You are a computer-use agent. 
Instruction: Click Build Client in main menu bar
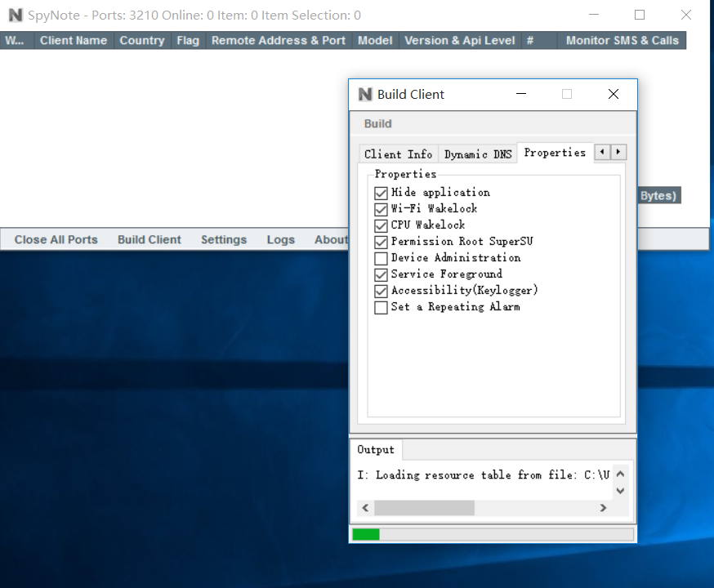pos(149,239)
